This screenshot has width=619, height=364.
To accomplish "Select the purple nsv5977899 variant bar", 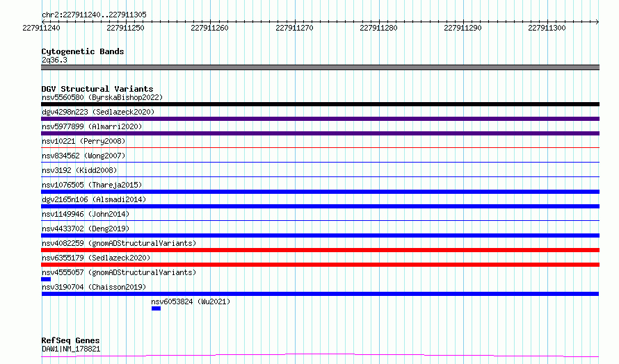I will [320, 133].
